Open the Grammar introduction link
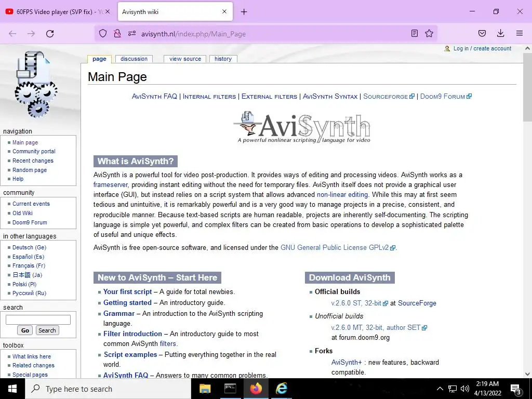The image size is (532, 399). coord(119,313)
